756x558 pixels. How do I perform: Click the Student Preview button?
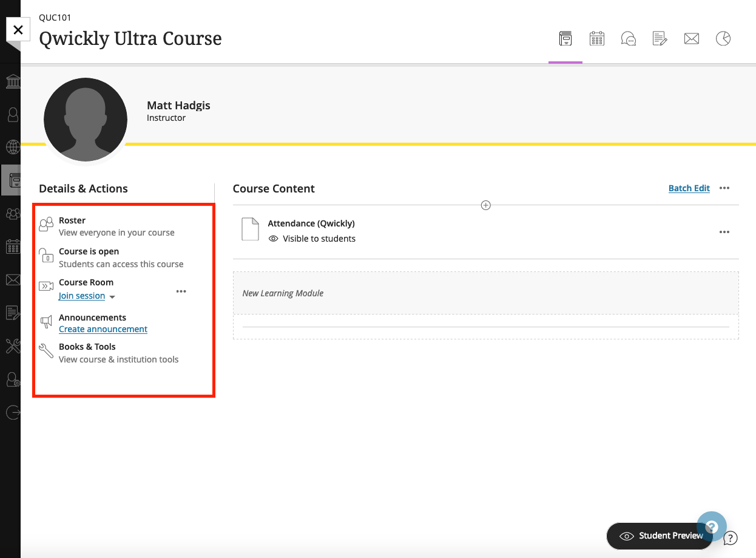click(660, 536)
